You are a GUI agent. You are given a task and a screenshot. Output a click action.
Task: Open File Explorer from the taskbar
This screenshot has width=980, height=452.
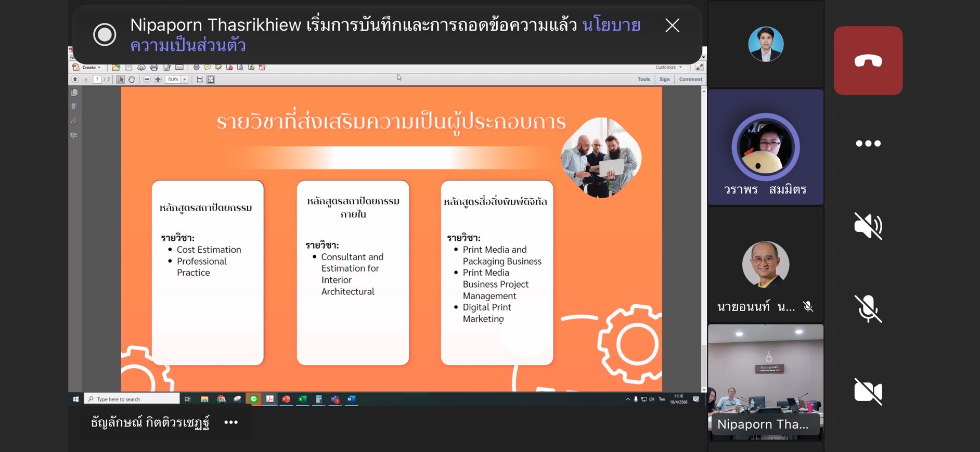tap(204, 399)
